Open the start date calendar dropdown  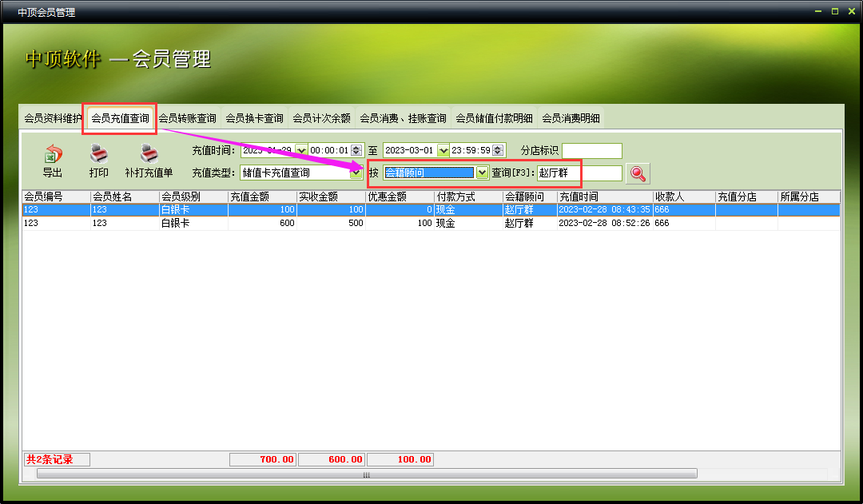click(301, 150)
